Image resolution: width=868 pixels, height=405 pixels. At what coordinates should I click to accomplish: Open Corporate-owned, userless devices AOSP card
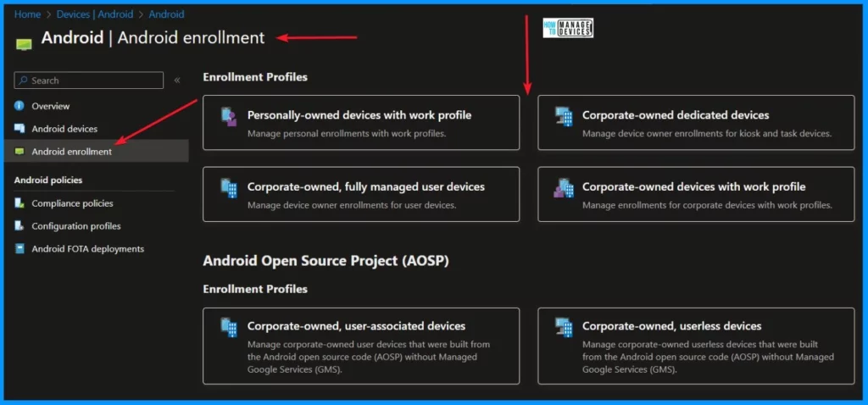click(697, 346)
